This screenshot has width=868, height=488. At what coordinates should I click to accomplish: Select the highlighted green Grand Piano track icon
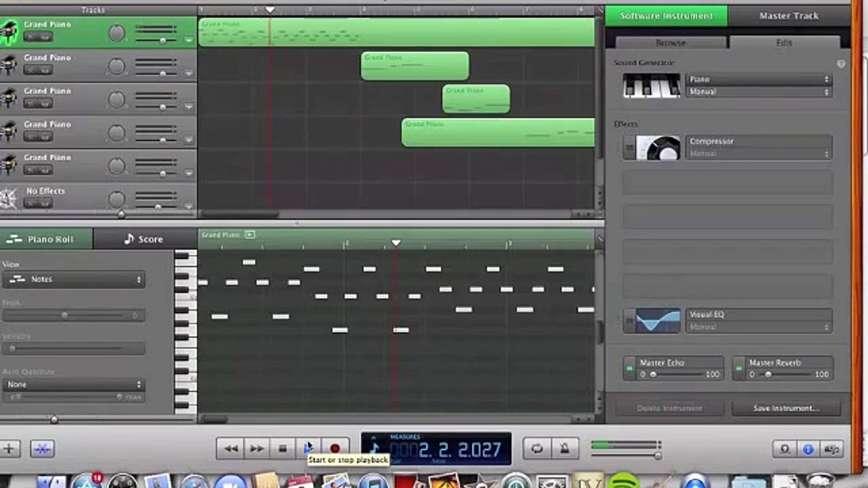tap(8, 33)
